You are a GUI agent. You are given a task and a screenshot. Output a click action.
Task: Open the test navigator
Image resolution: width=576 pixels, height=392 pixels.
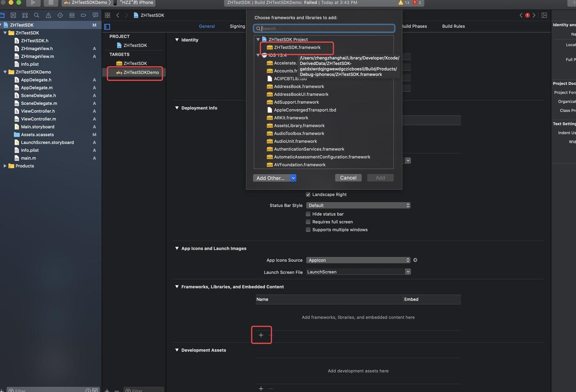[60, 15]
